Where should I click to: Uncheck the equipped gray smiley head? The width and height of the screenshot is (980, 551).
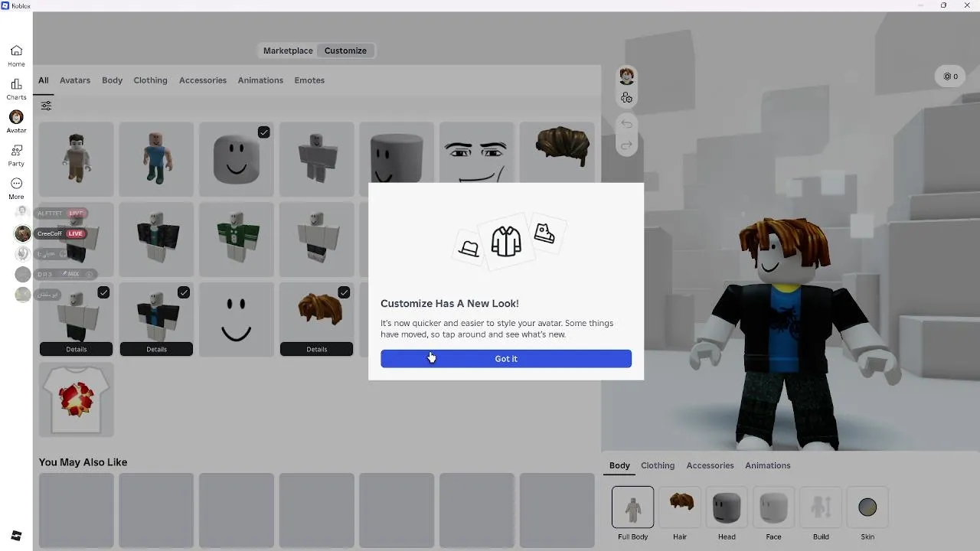coord(263,132)
